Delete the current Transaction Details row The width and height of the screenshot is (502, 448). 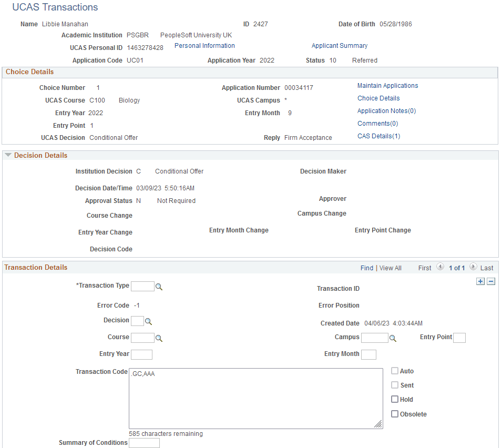pos(490,281)
